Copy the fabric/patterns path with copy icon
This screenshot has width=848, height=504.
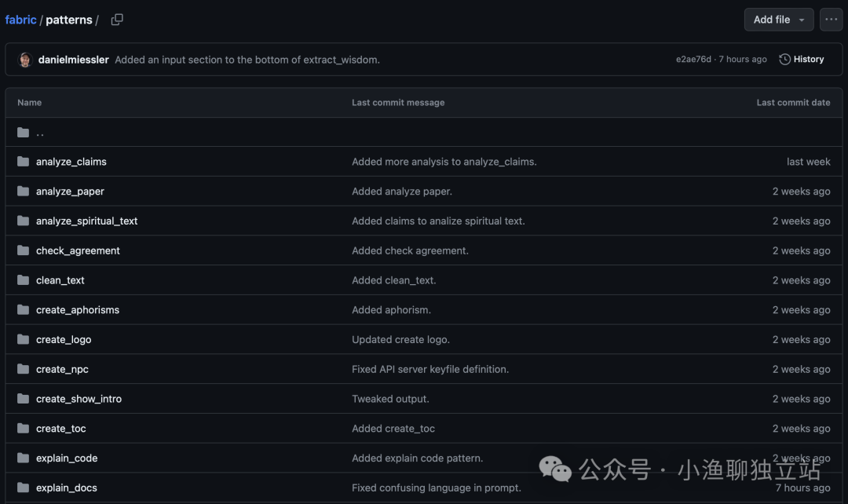[x=117, y=20]
